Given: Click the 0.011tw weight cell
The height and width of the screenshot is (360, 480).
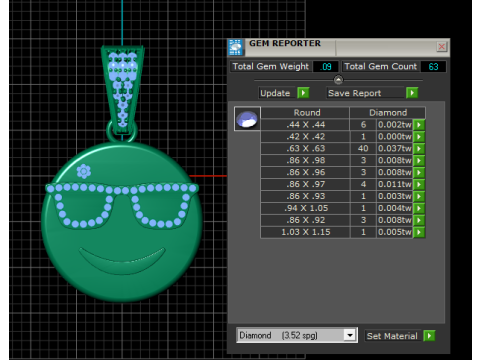Looking at the screenshot, I should coord(395,184).
